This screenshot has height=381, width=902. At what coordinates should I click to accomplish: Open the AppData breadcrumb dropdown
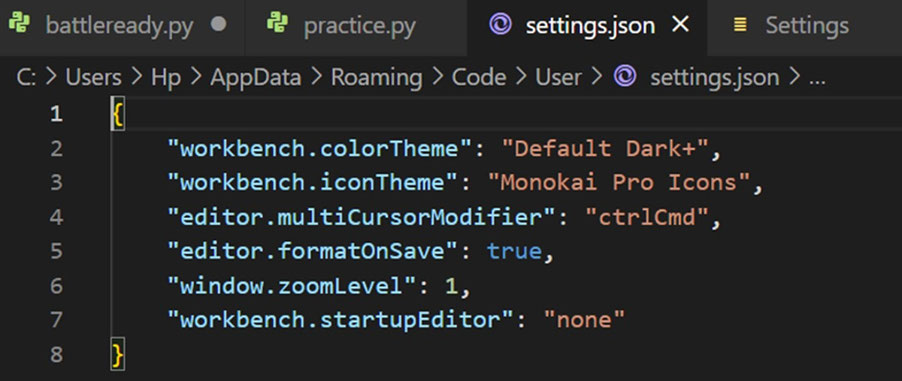[255, 77]
